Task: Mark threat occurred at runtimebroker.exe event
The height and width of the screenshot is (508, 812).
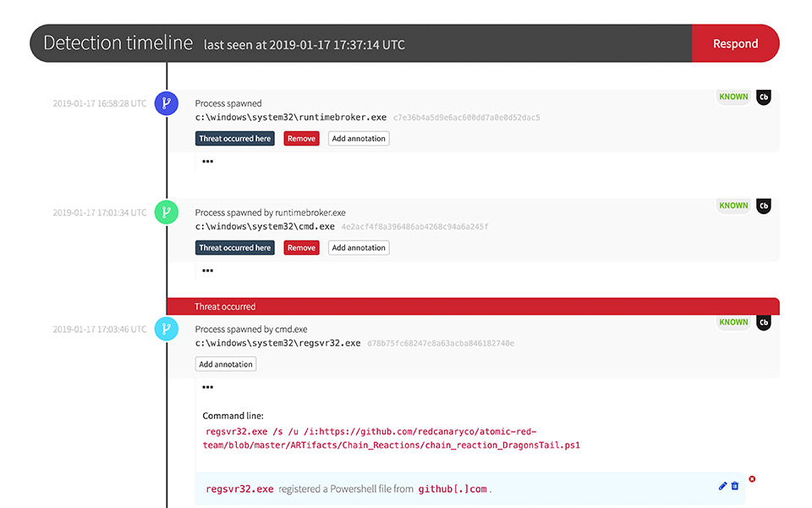Action: click(x=235, y=139)
